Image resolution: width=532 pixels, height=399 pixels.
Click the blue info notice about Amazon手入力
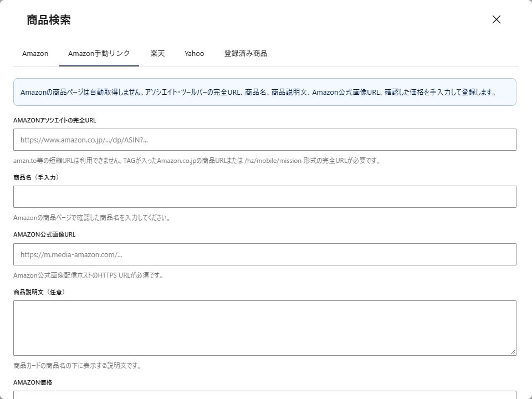[x=265, y=93]
